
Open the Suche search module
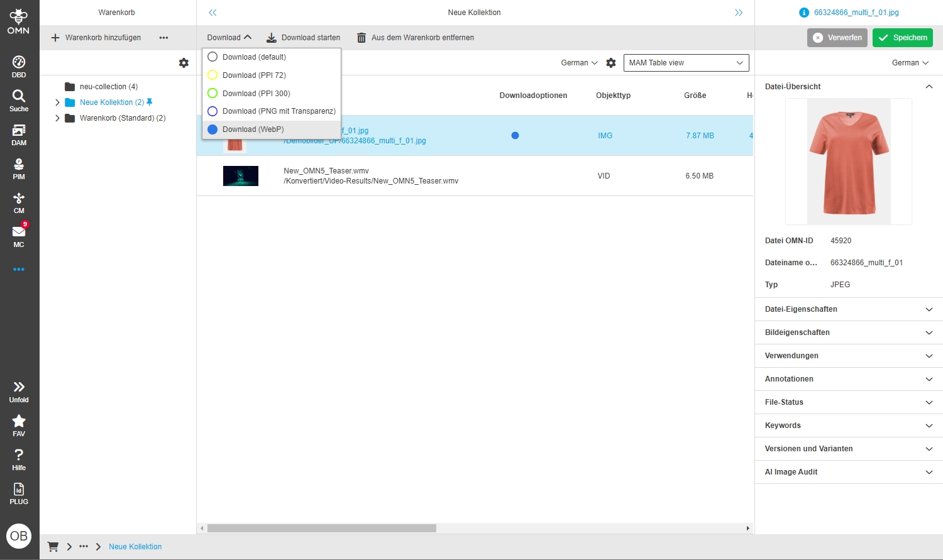(x=19, y=100)
